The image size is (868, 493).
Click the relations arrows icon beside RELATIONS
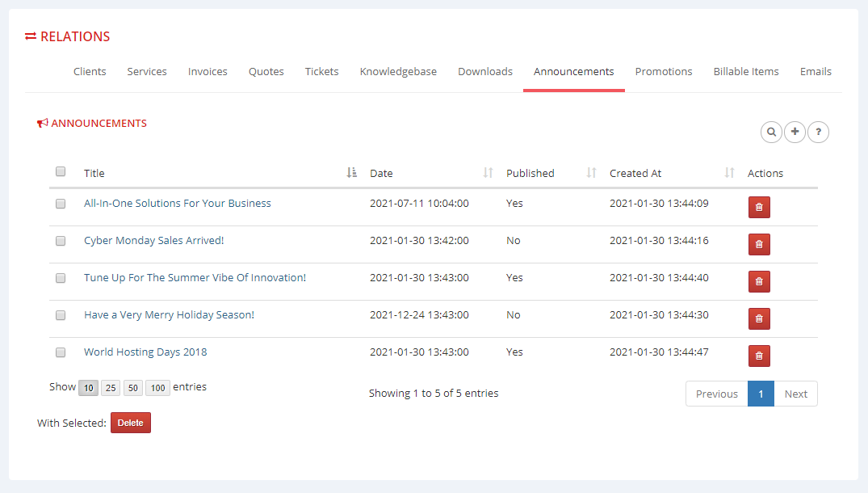coord(31,36)
